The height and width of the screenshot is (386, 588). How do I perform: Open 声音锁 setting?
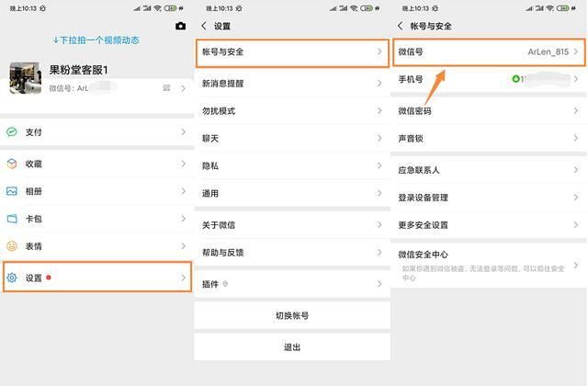pos(489,139)
